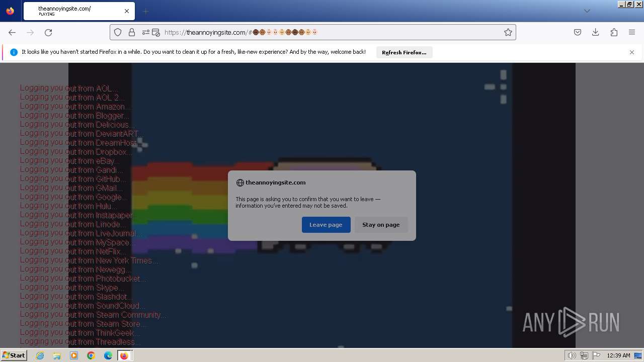Viewport: 644px width, 362px height.
Task: Click 'Logging you out from AOL...' text
Action: pyautogui.click(x=69, y=88)
